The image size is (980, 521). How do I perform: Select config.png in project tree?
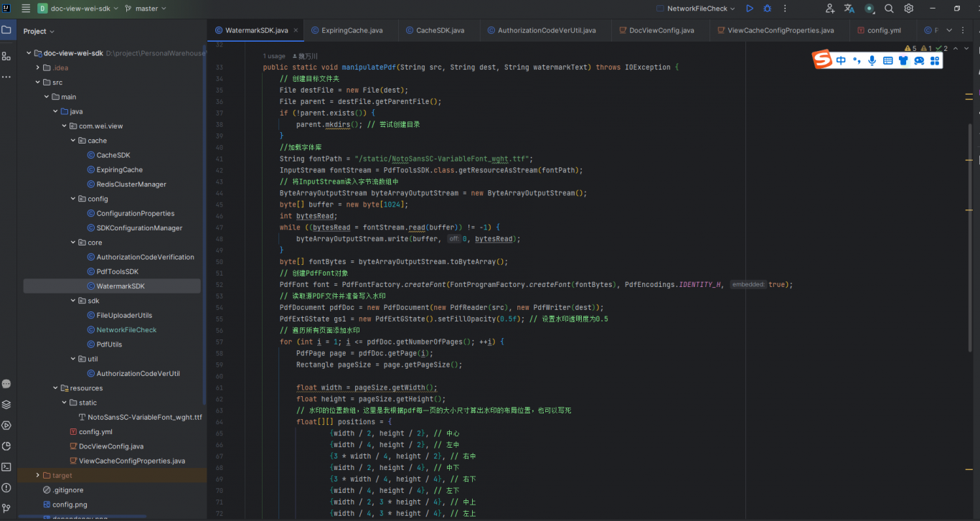click(70, 504)
